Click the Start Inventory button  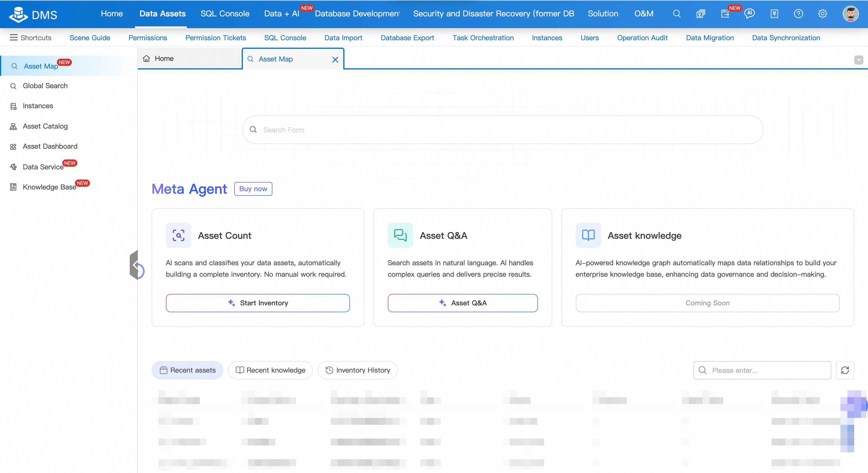pyautogui.click(x=257, y=303)
